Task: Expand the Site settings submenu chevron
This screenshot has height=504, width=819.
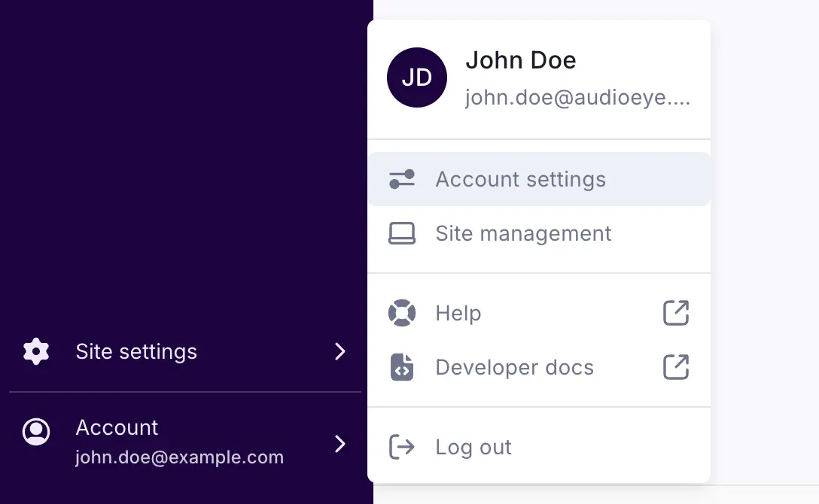Action: coord(340,351)
